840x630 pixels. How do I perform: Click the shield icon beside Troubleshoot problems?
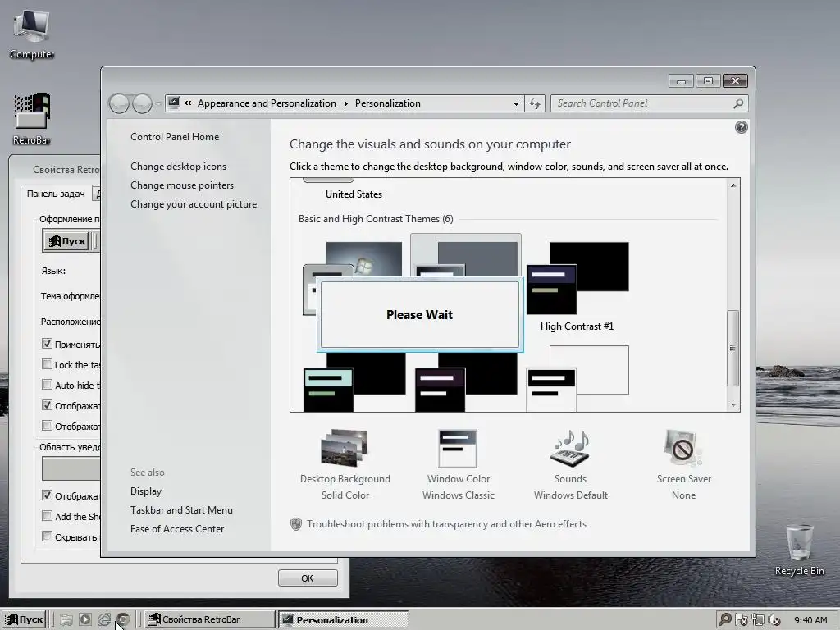point(295,524)
